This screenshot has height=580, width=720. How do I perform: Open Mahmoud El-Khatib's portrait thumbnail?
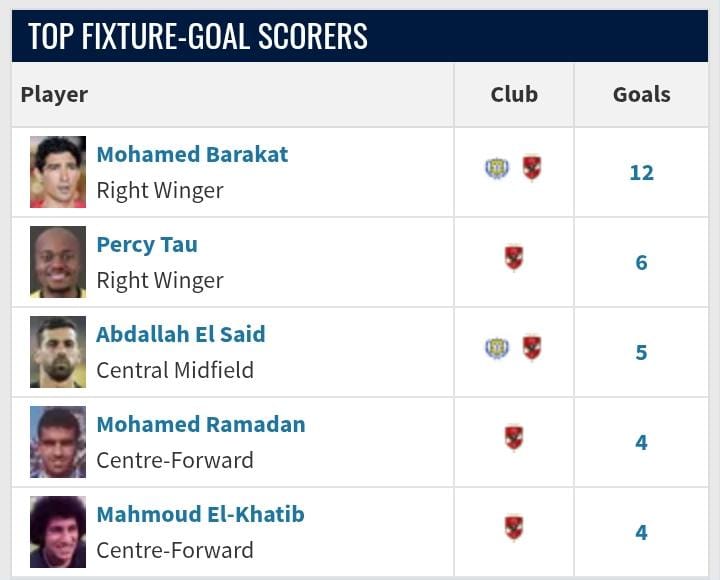(58, 532)
